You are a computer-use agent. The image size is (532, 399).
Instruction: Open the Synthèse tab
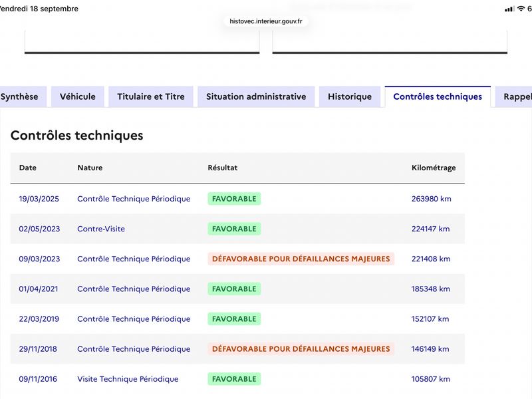[21, 96]
